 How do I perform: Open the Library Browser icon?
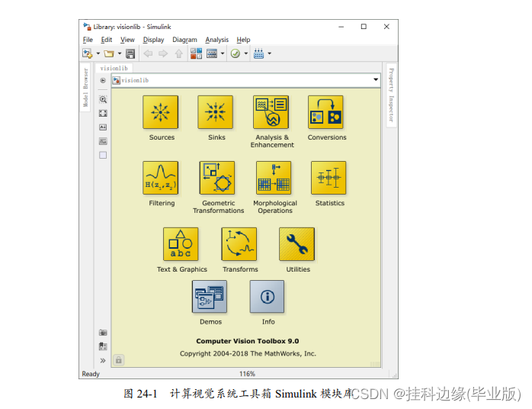pyautogui.click(x=196, y=53)
